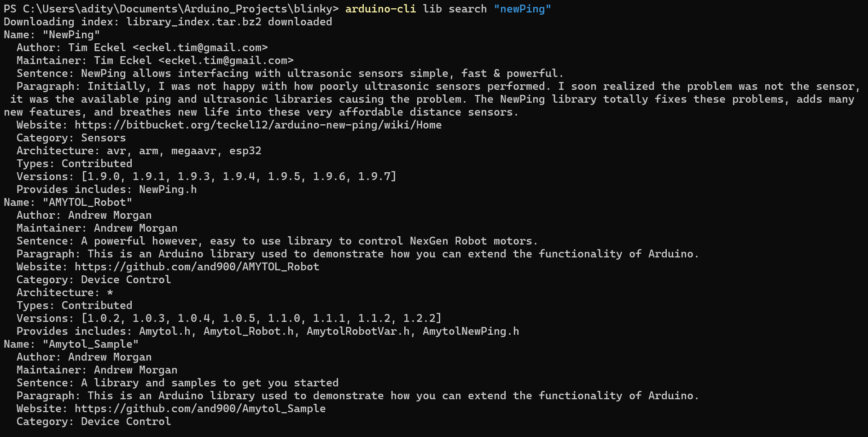Click the esp32 architecture entry
868x437 pixels.
pos(245,151)
